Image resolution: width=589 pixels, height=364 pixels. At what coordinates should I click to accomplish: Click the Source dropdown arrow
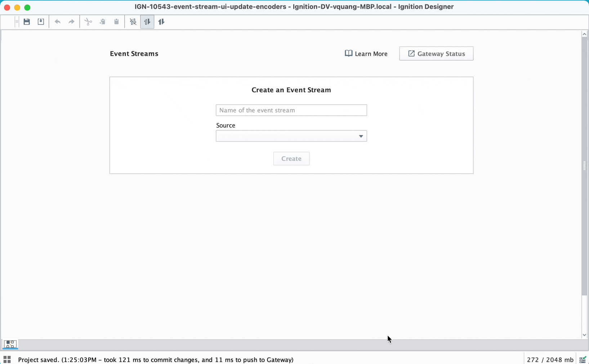coord(361,136)
